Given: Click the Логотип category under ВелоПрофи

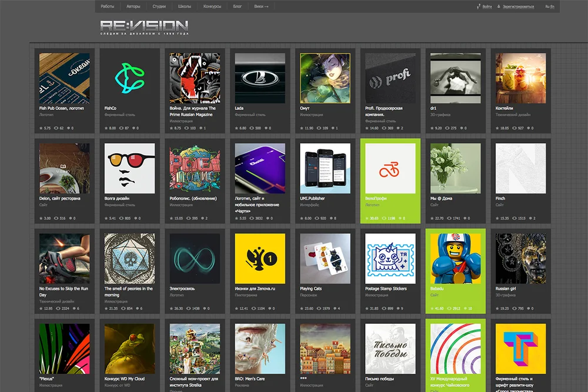Looking at the screenshot, I should tap(372, 205).
